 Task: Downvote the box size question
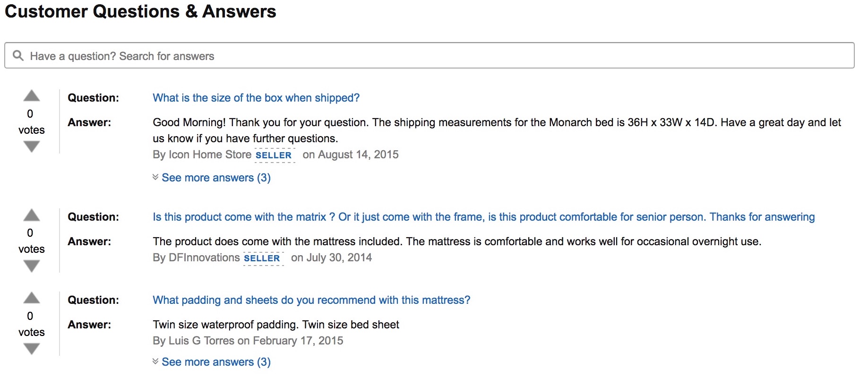(32, 147)
